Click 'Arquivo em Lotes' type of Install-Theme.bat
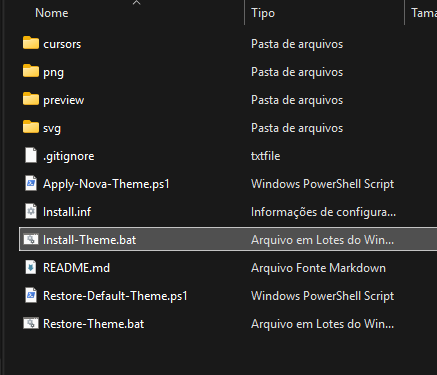Image resolution: width=437 pixels, height=375 pixels. point(323,240)
